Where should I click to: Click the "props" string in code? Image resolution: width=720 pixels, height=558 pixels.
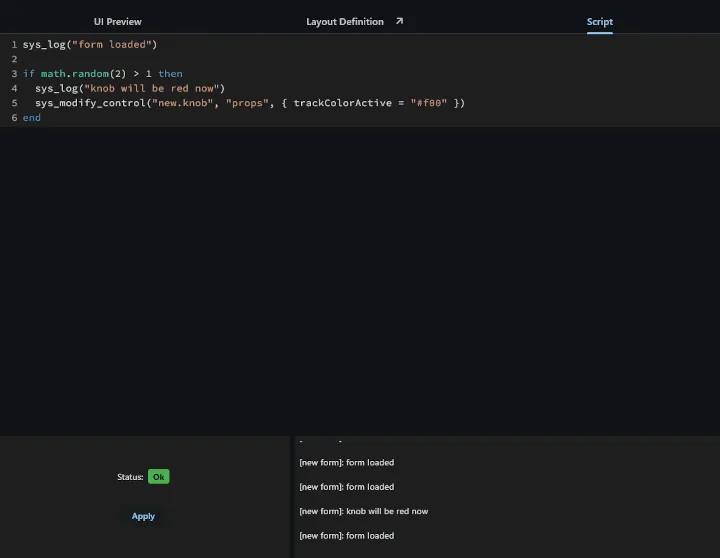click(x=247, y=103)
